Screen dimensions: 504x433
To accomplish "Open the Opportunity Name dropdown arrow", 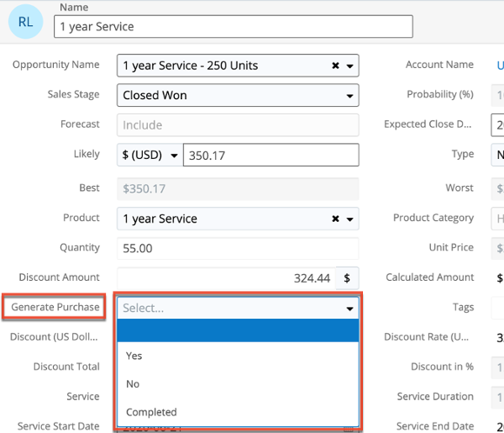I will pos(349,66).
